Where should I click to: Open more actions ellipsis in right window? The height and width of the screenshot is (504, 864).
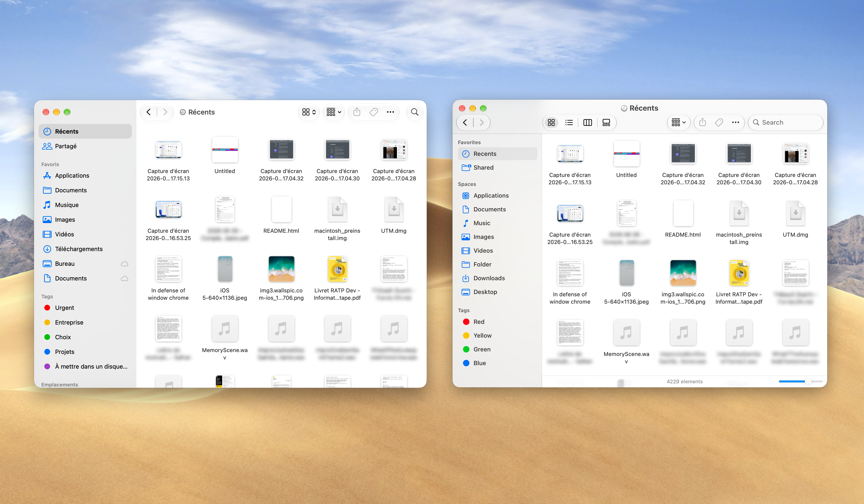pos(735,122)
